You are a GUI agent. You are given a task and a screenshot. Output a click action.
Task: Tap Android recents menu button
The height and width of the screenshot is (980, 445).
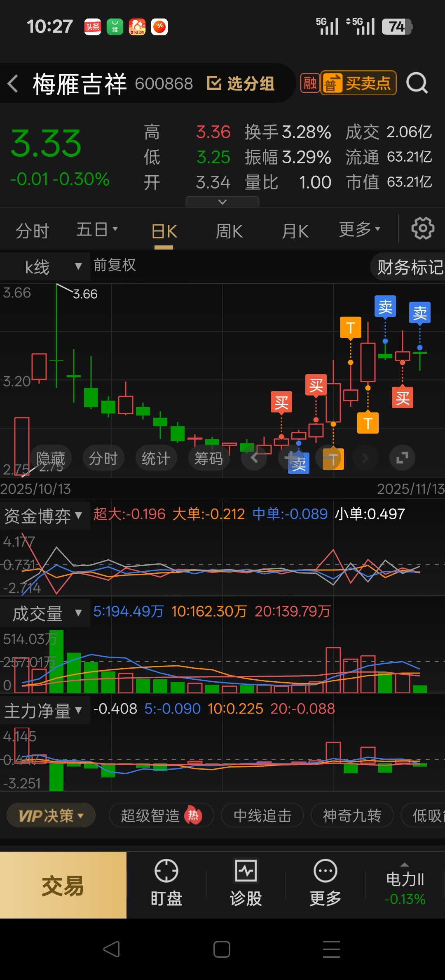(x=331, y=949)
